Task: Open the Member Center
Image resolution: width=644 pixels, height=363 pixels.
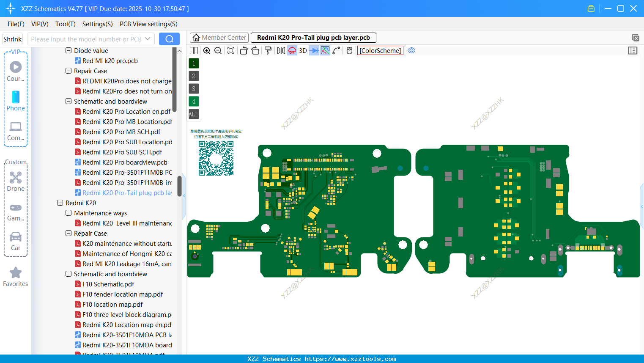Action: pyautogui.click(x=219, y=37)
